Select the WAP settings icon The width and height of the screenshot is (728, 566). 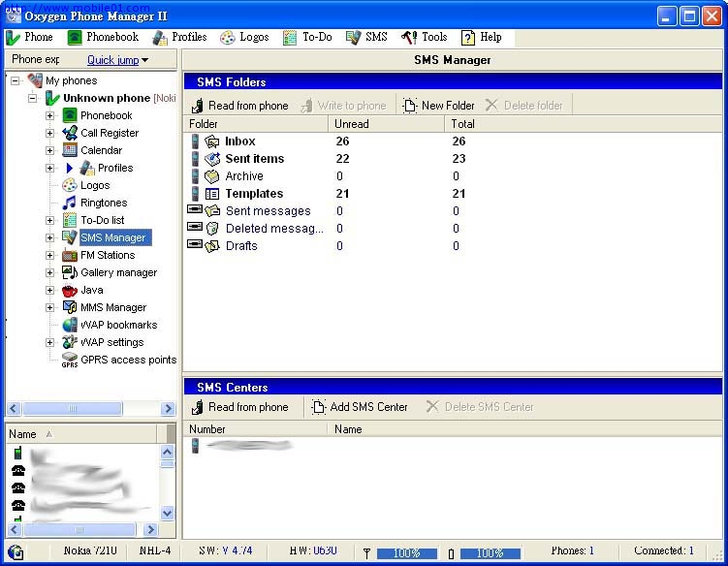pos(70,342)
